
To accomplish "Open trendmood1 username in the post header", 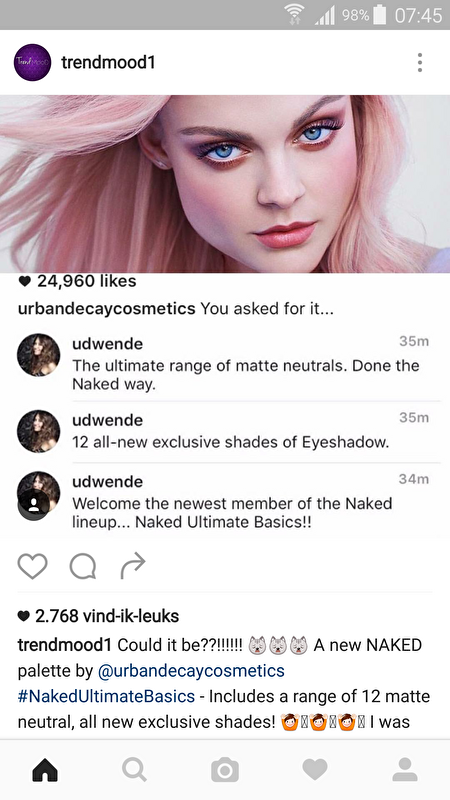I will pyautogui.click(x=108, y=63).
